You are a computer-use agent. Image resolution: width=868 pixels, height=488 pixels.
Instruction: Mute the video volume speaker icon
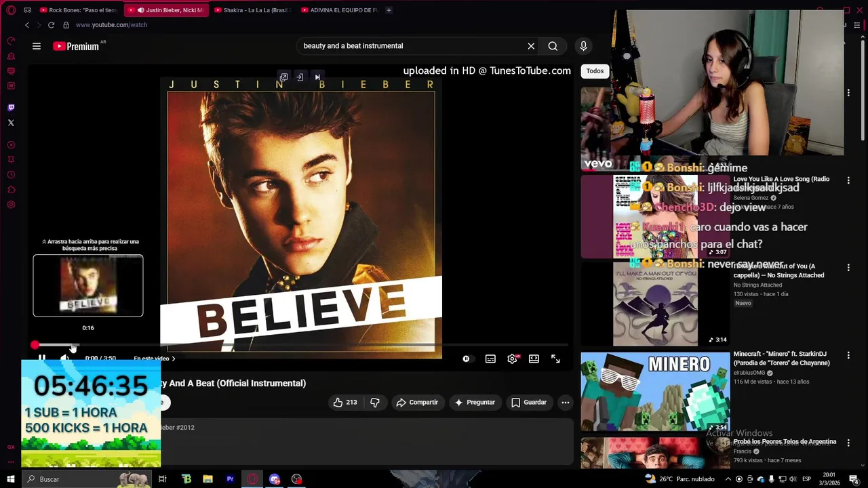64,359
